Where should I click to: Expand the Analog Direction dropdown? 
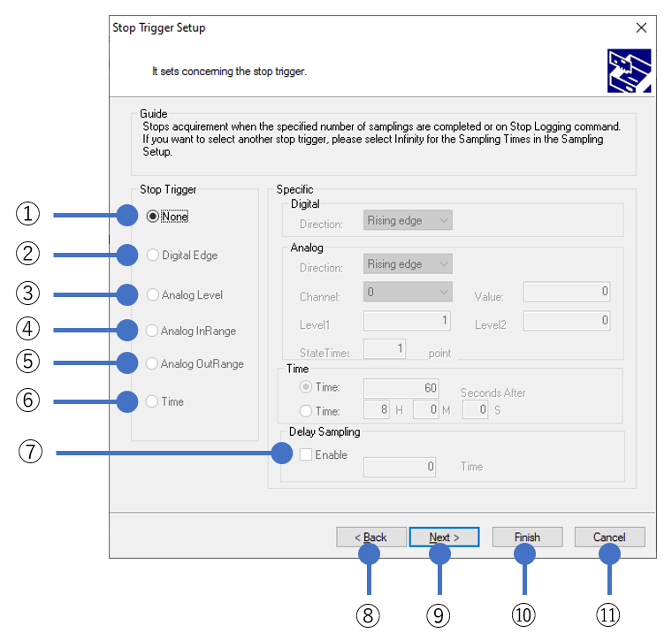[x=409, y=263]
